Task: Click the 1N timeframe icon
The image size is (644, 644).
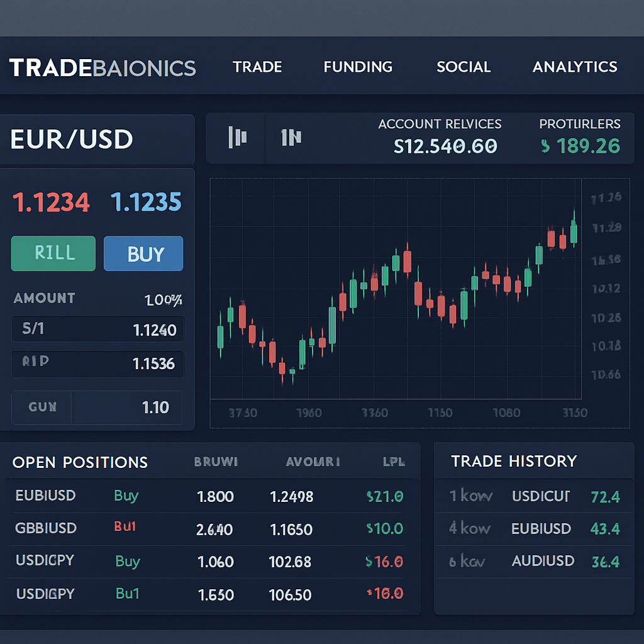Action: coord(291,137)
